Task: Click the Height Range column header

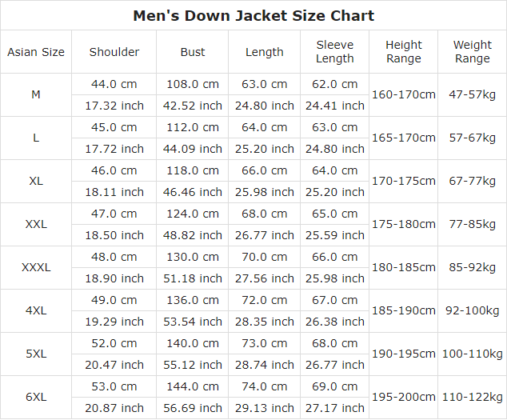Action: click(404, 52)
